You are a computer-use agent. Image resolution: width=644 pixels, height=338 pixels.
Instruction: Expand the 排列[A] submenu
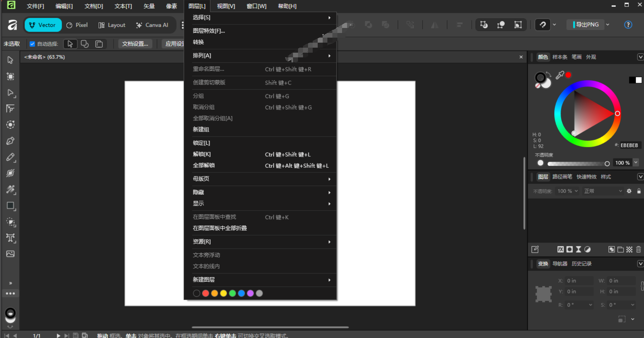(260, 56)
